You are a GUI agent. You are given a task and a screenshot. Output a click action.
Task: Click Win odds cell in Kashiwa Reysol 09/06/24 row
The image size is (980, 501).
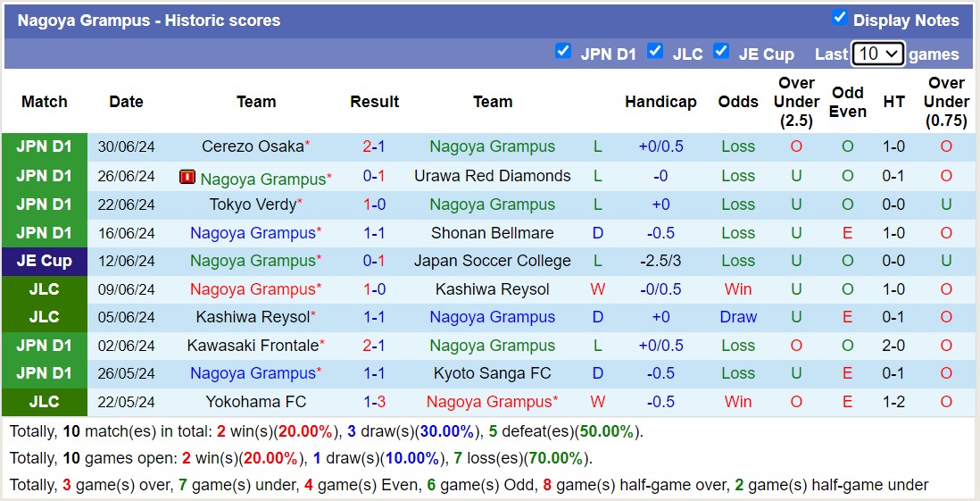(x=738, y=289)
